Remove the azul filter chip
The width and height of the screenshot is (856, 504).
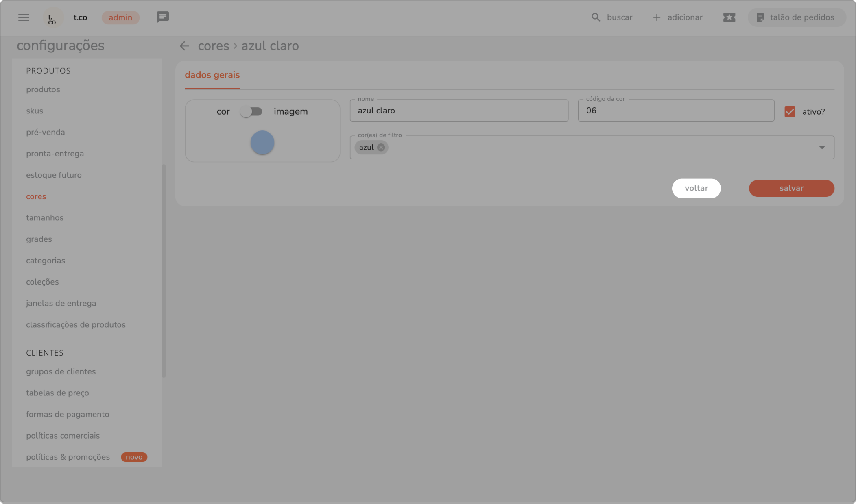(x=381, y=148)
